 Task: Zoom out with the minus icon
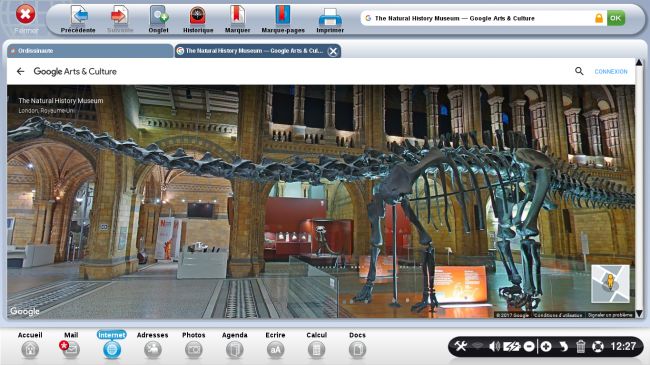[529, 346]
